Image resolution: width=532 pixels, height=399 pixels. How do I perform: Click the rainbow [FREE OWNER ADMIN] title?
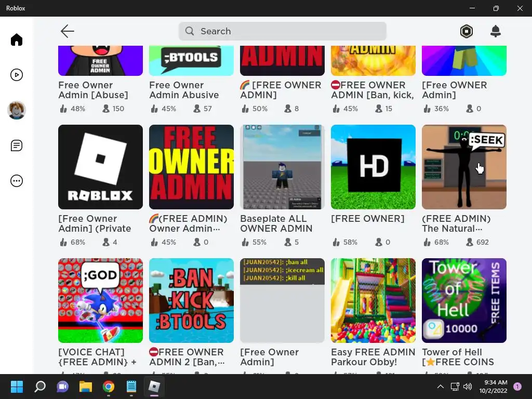[281, 90]
